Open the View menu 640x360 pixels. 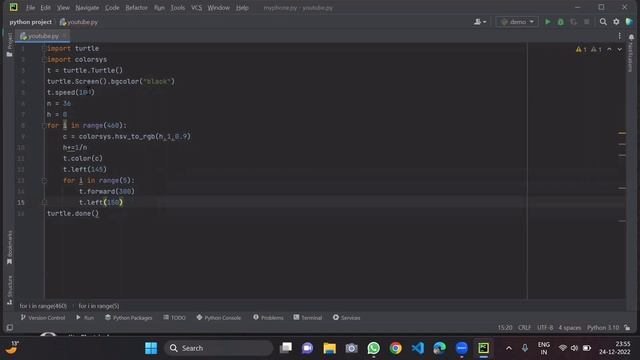point(63,7)
